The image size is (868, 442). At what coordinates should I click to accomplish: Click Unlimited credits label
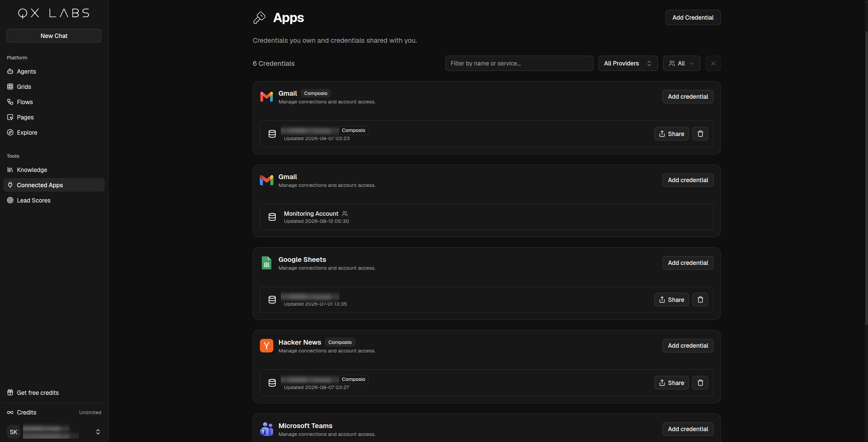pos(90,412)
